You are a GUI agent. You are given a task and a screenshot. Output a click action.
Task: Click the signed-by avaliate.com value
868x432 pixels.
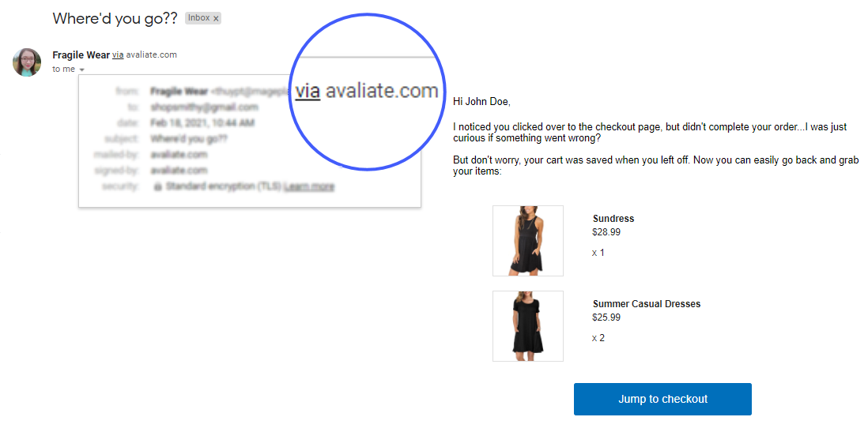pyautogui.click(x=179, y=171)
